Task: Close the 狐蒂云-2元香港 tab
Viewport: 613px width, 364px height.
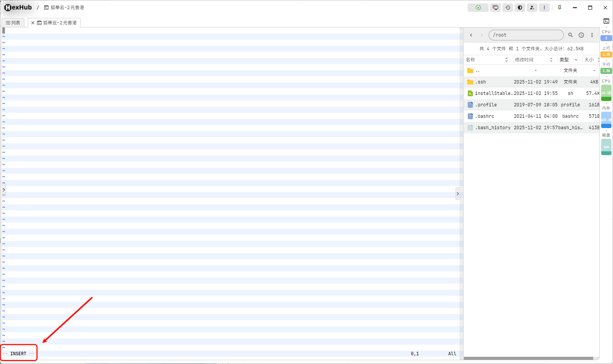Action: coord(33,23)
